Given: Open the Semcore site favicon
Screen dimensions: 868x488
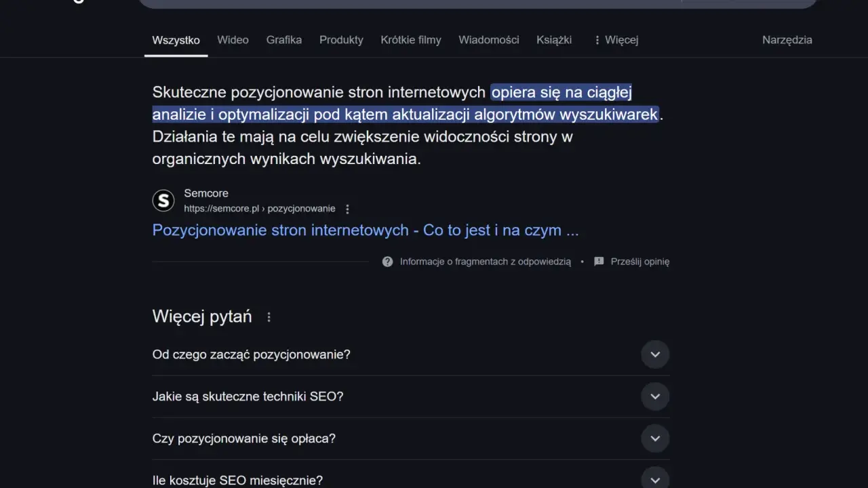Looking at the screenshot, I should [x=163, y=201].
